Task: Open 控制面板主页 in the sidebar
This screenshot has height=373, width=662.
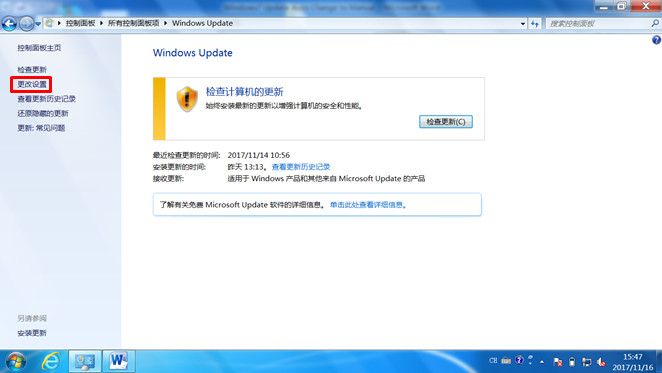Action: click(39, 48)
